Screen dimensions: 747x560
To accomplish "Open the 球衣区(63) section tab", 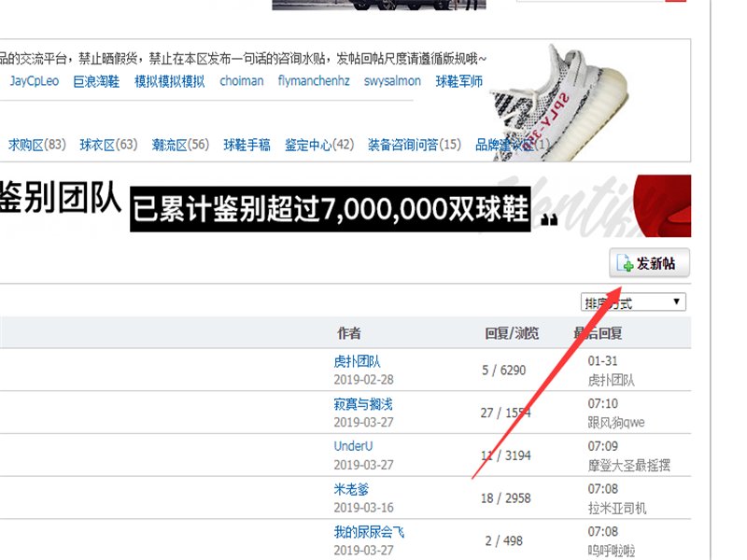I will [108, 145].
